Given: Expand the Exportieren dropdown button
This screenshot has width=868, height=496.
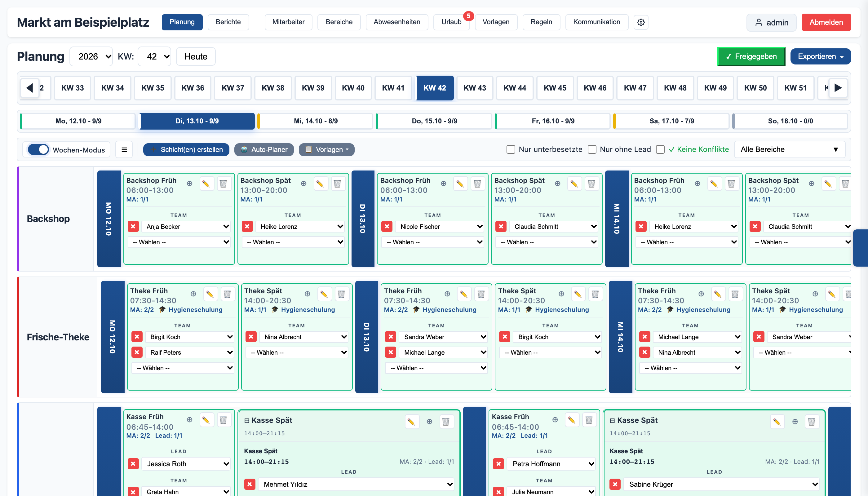Looking at the screenshot, I should pos(820,56).
